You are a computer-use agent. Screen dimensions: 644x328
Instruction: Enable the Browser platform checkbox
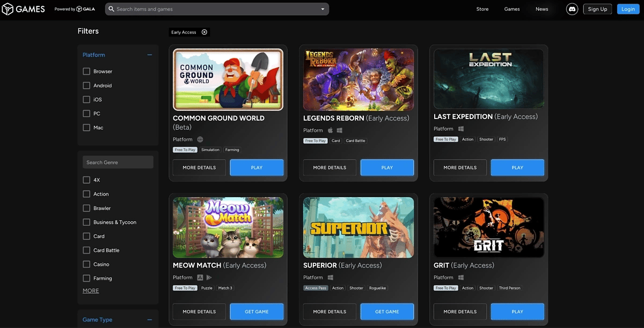pyautogui.click(x=86, y=71)
